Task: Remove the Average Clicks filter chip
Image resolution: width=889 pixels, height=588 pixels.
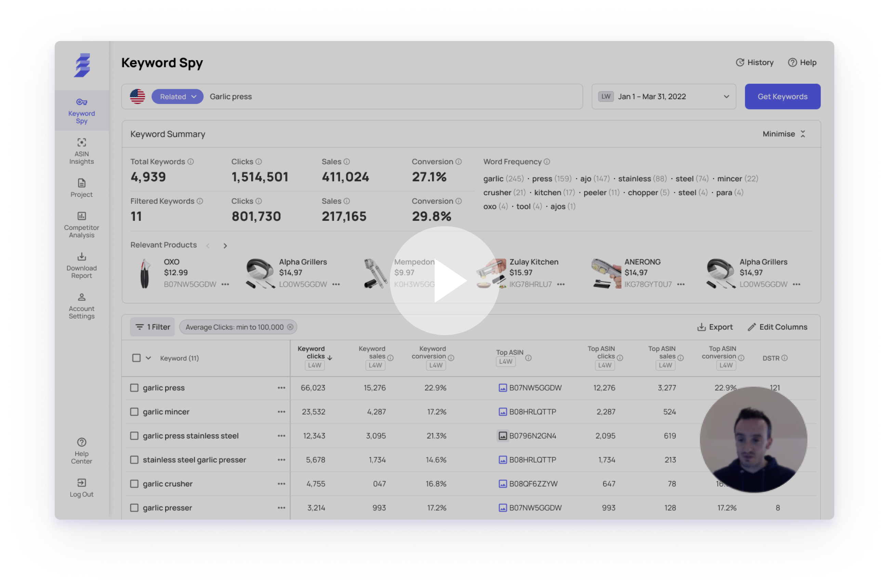Action: tap(290, 327)
